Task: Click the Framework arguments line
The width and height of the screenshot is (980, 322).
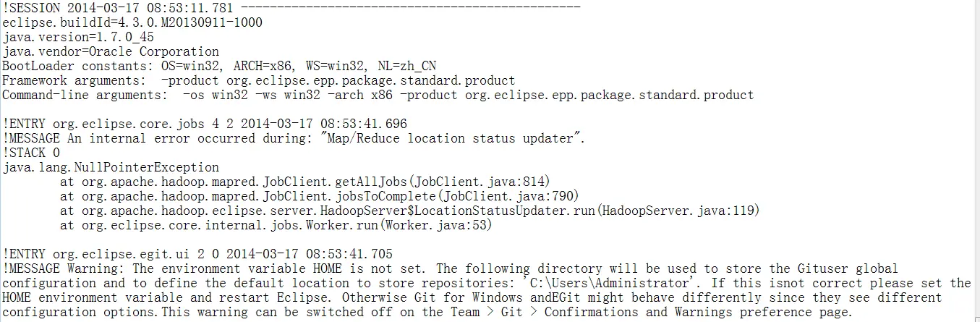Action: pyautogui.click(x=259, y=80)
